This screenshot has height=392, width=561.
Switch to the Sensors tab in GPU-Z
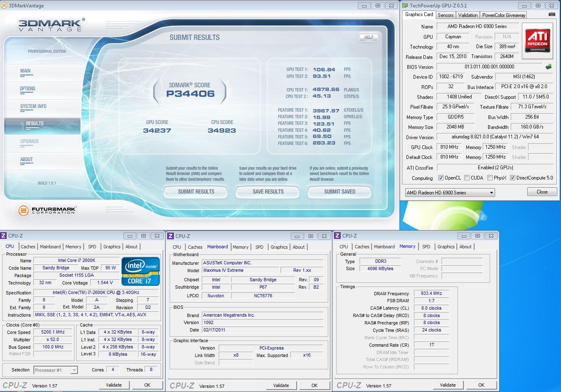point(446,15)
